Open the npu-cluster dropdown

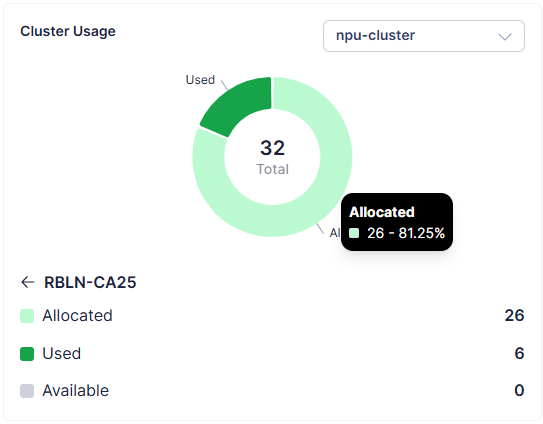point(424,36)
